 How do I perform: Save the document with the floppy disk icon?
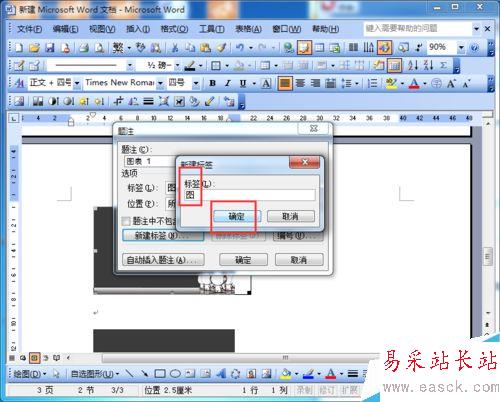point(50,48)
